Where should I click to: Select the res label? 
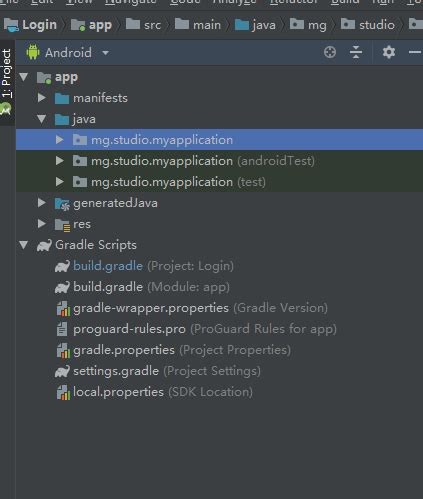point(82,224)
